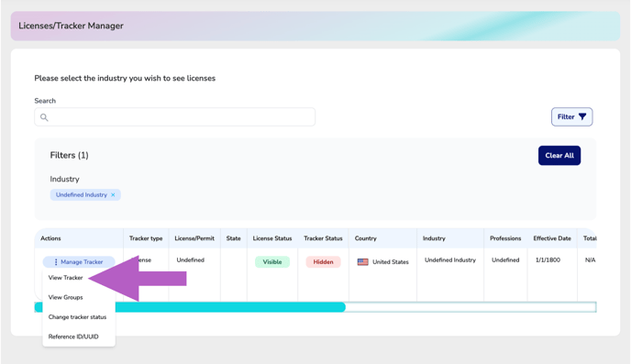Remove the Undefined Industry filter chip with its x
Viewport: 631px width, 364px height.
pyautogui.click(x=113, y=194)
